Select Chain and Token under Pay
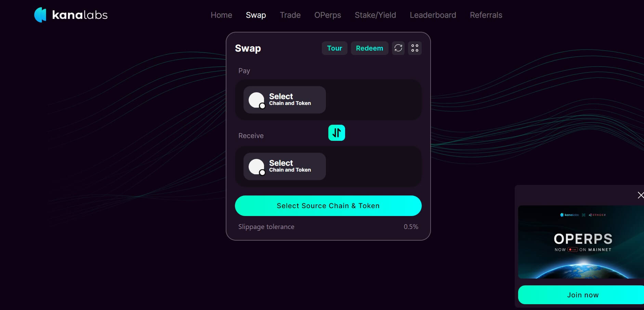Viewport: 644px width, 310px height. click(285, 100)
